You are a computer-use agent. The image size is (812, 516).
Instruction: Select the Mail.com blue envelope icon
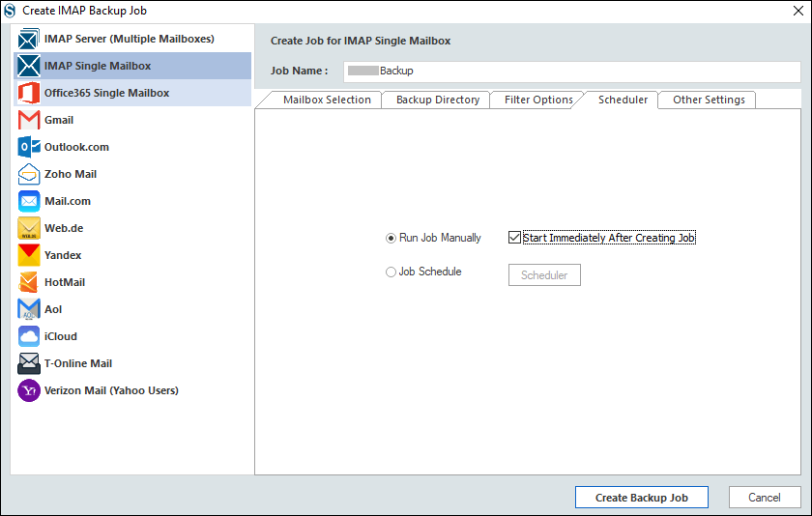click(x=28, y=201)
